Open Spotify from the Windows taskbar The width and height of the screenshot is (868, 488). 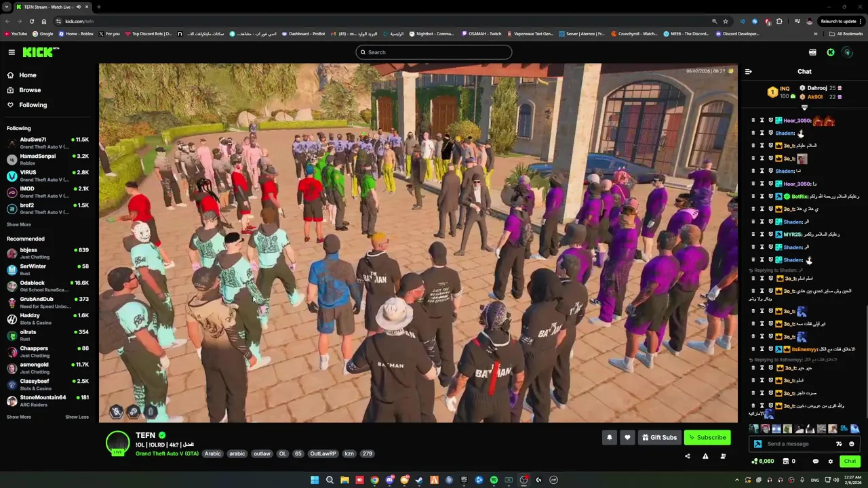[x=494, y=480]
